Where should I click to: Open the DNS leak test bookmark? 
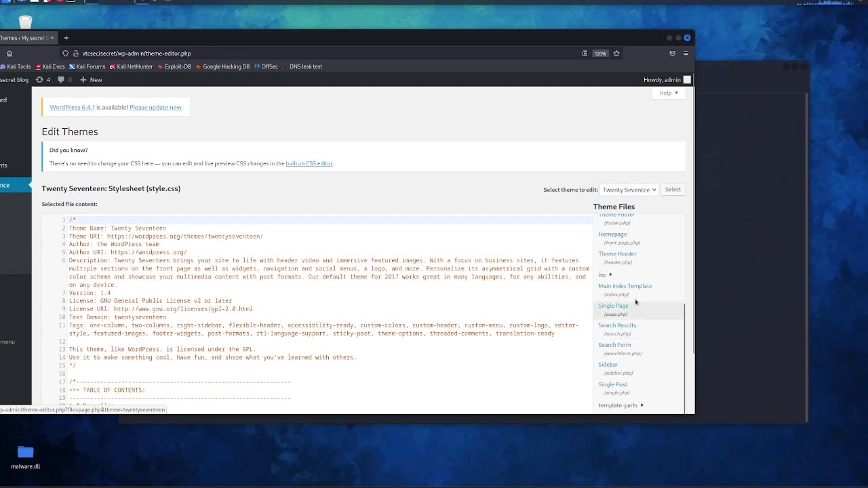pyautogui.click(x=302, y=66)
